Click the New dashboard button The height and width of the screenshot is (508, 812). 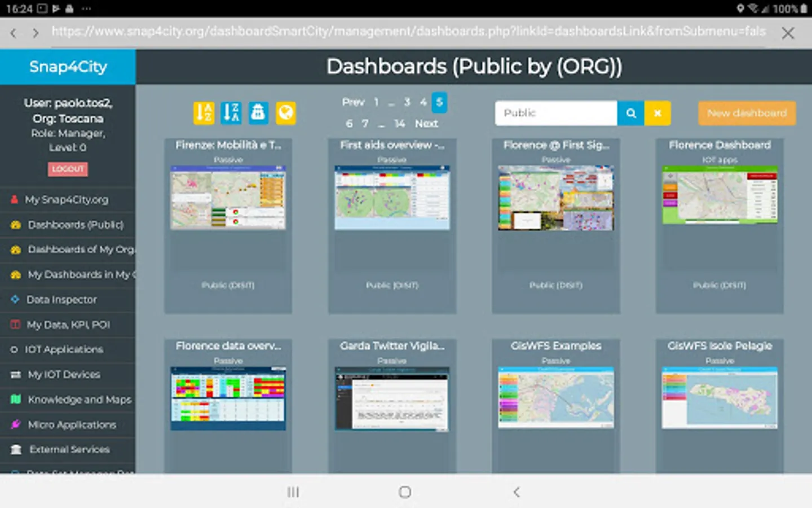click(x=747, y=113)
